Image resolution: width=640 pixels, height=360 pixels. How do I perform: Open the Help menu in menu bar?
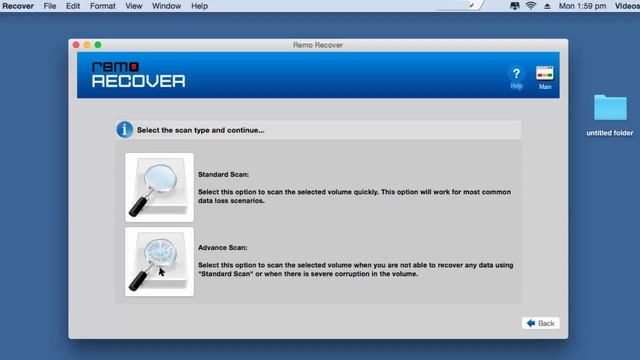(x=200, y=6)
